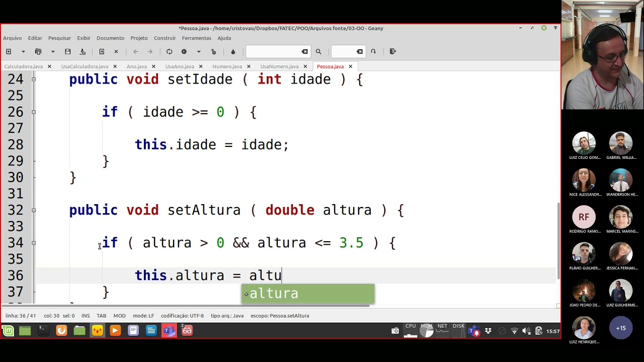The width and height of the screenshot is (644, 362).
Task: Click the jump to line arrow icon
Action: click(x=373, y=51)
